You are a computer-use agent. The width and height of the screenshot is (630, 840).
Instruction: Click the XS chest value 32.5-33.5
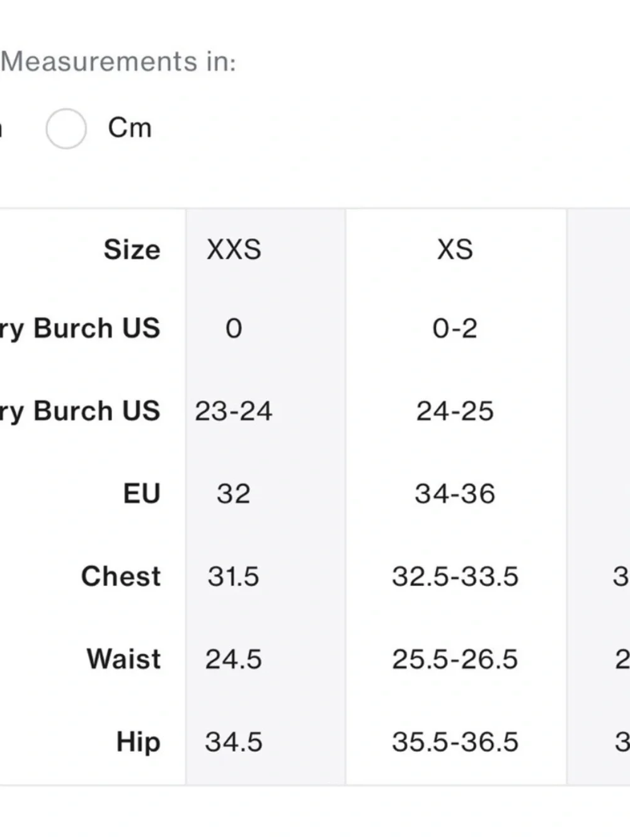click(455, 577)
